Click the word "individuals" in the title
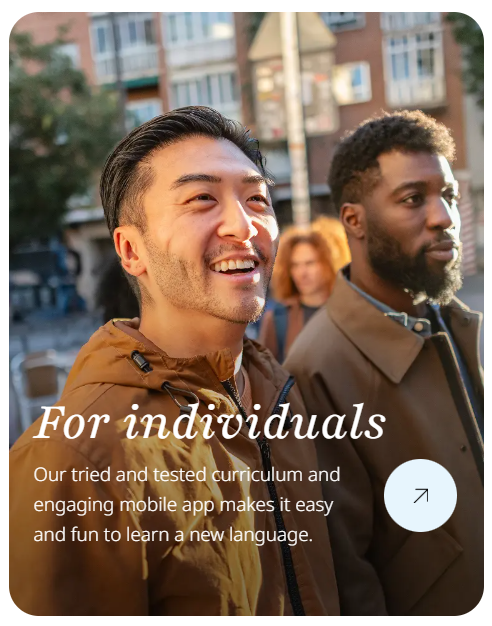 (254, 422)
